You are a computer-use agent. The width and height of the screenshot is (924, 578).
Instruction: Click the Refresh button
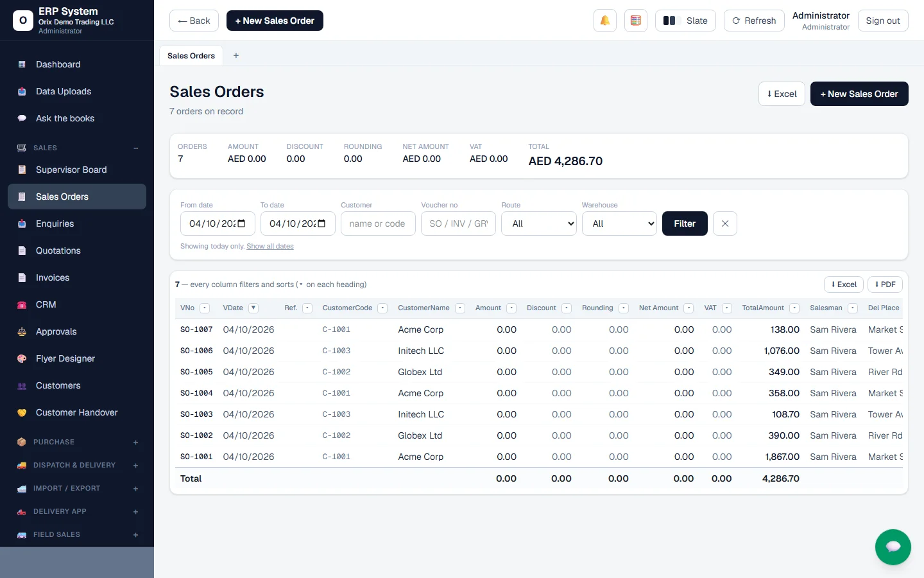[754, 21]
